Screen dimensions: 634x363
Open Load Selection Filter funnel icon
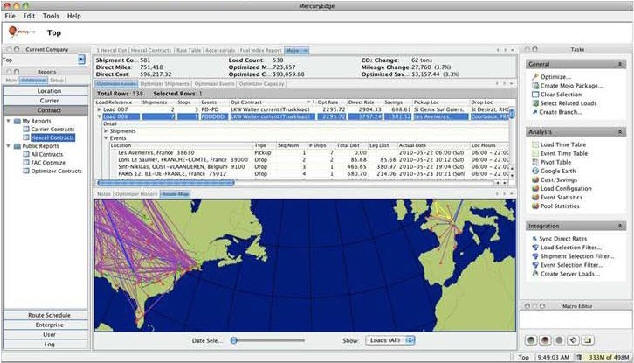tap(535, 247)
